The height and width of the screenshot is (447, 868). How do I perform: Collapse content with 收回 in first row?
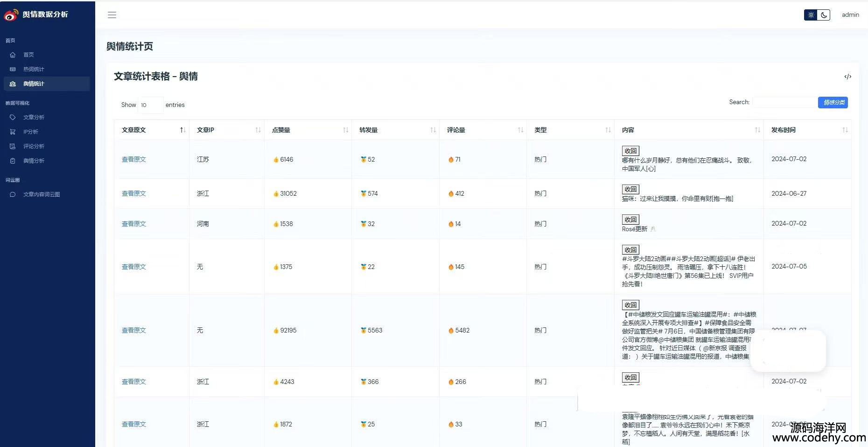click(x=630, y=151)
